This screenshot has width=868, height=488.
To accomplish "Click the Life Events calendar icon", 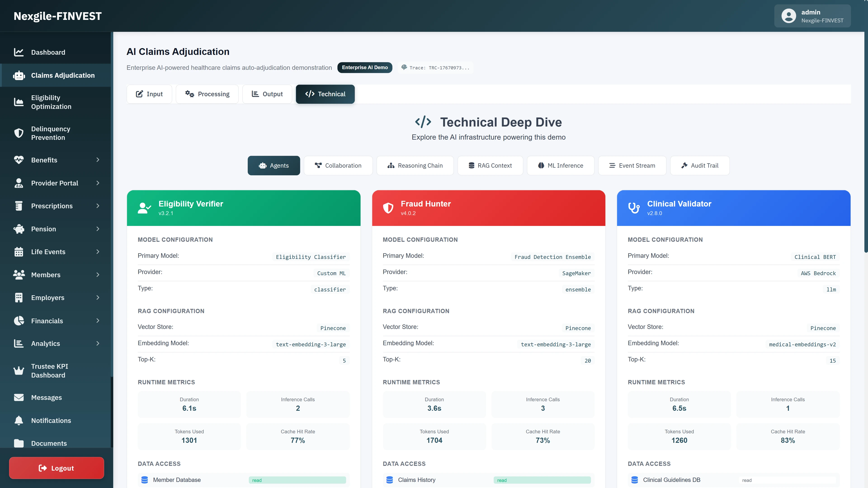I will pyautogui.click(x=19, y=252).
